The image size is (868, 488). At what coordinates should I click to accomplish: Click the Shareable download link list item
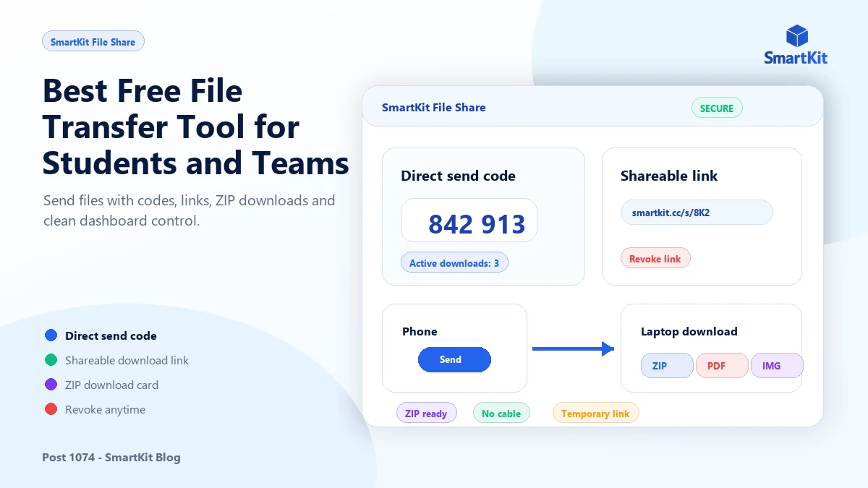click(x=127, y=360)
